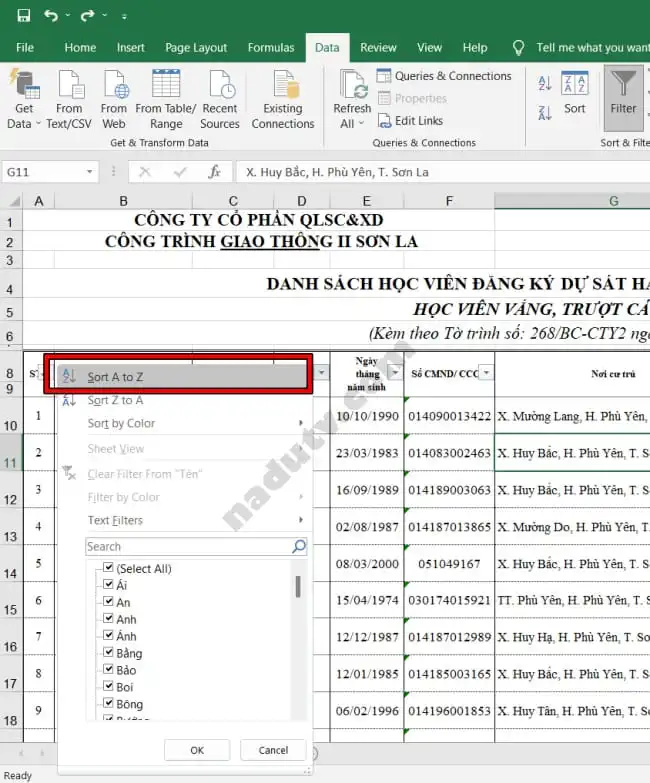Click the formula bar confirm checkmark icon
650x783 pixels.
click(180, 172)
